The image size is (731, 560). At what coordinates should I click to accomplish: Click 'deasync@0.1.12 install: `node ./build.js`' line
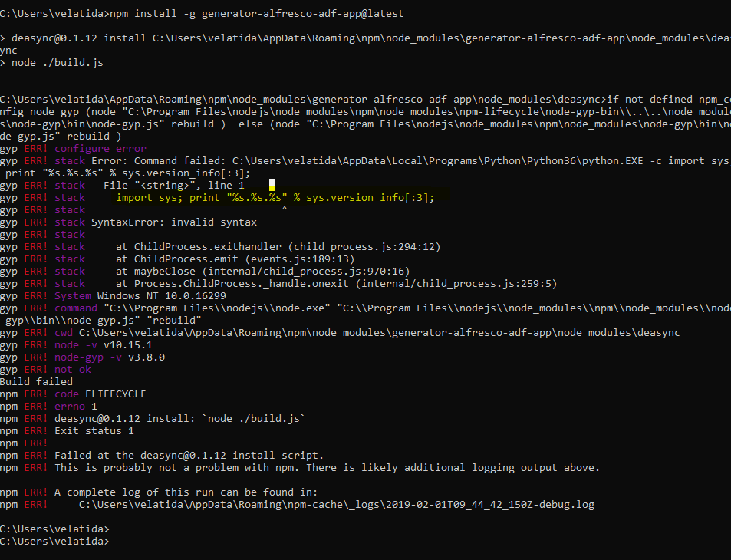179,418
